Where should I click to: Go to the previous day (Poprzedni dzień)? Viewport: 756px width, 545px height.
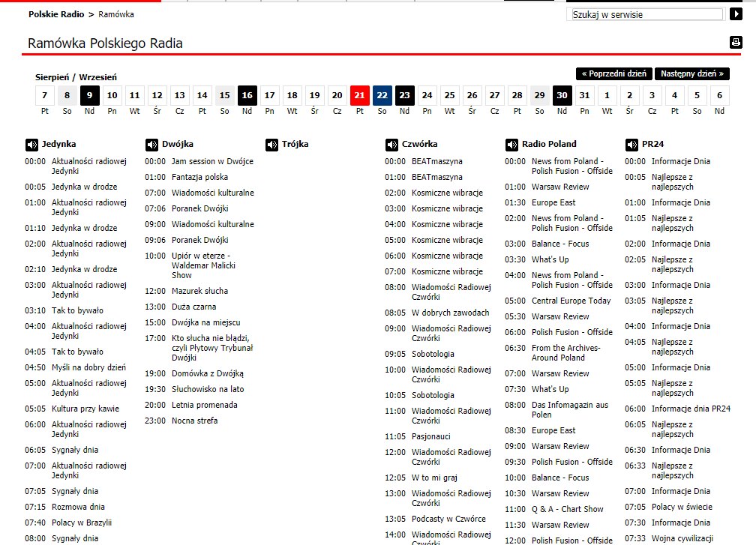point(613,73)
